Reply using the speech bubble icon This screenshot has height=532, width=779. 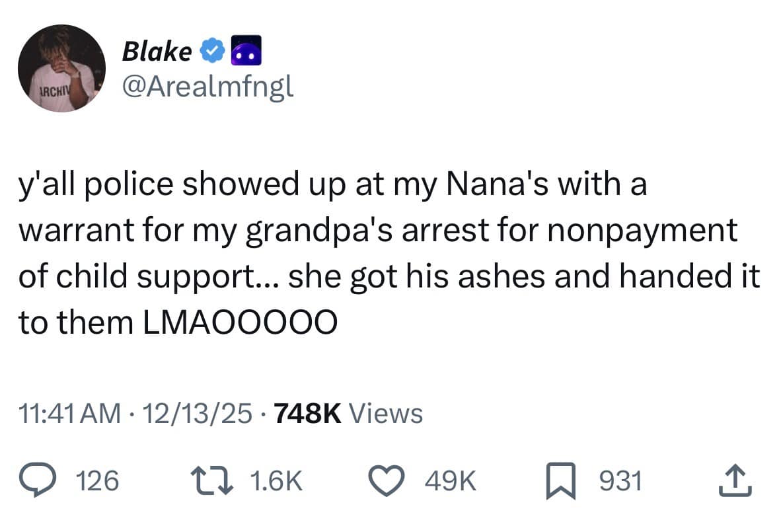point(41,480)
